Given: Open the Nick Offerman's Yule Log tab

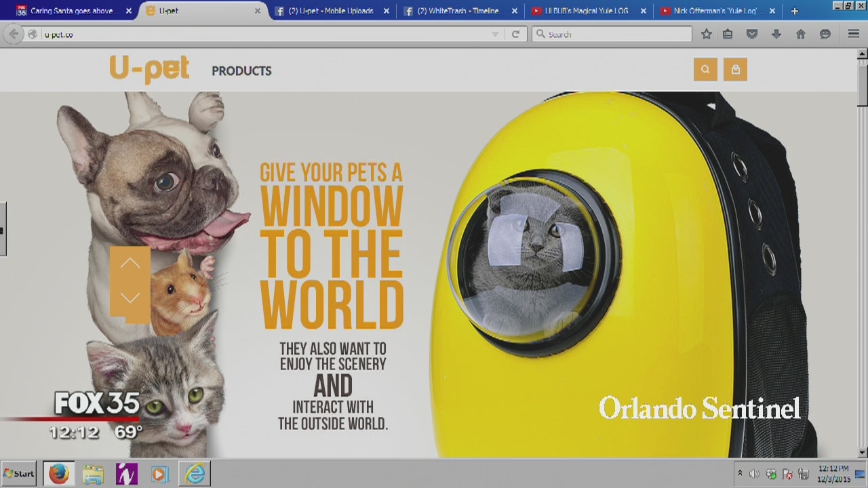Looking at the screenshot, I should point(717,11).
